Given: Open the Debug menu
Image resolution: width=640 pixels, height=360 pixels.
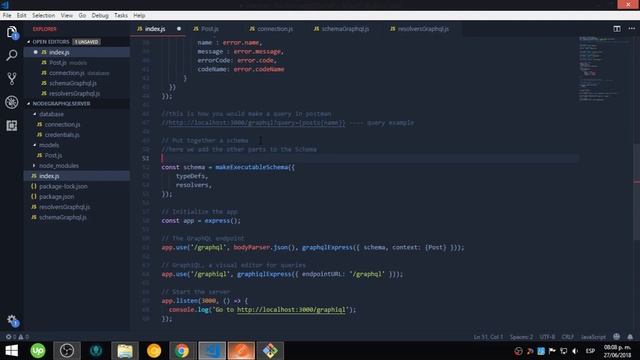Looking at the screenshot, I should tap(100, 15).
